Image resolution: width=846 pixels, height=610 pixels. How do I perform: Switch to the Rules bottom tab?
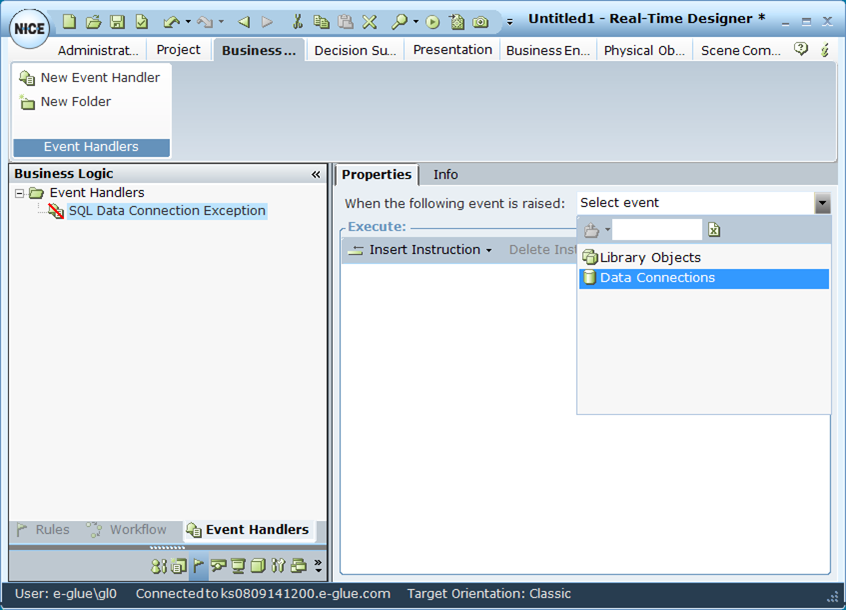point(44,530)
